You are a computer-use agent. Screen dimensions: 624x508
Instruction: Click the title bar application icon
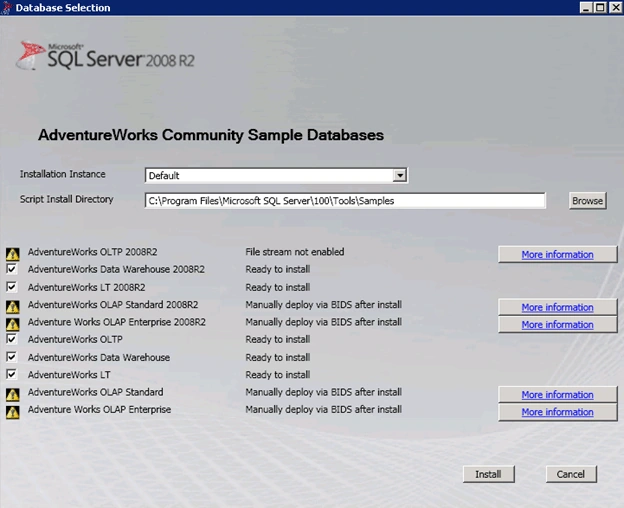tap(6, 7)
